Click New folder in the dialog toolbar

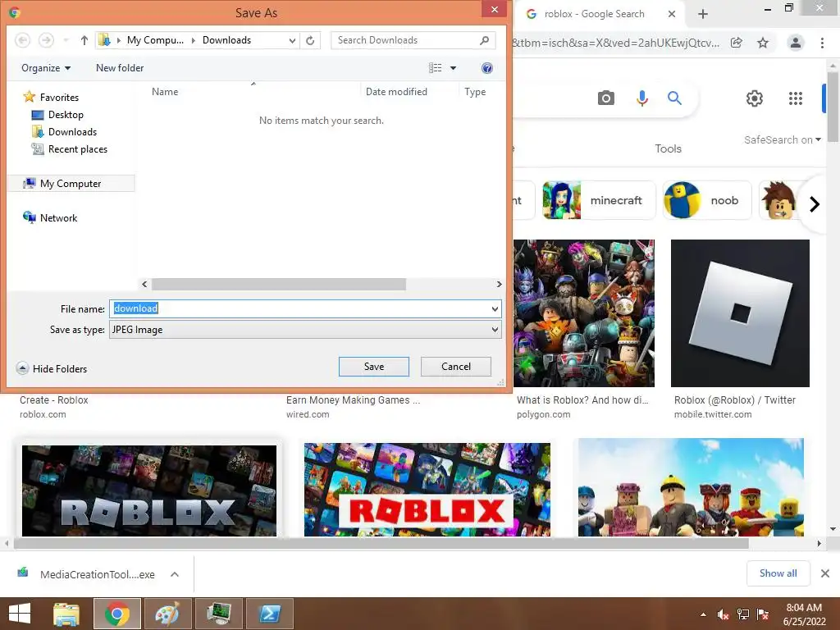coord(120,68)
